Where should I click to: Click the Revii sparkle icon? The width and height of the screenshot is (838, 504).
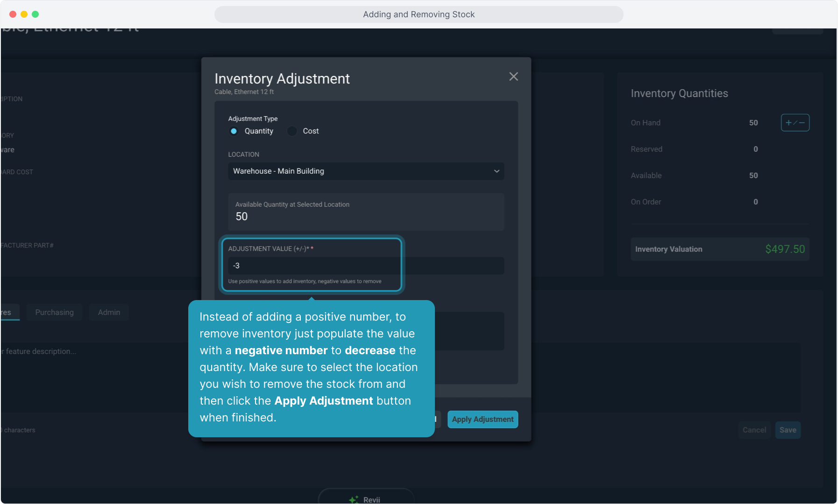click(x=354, y=499)
